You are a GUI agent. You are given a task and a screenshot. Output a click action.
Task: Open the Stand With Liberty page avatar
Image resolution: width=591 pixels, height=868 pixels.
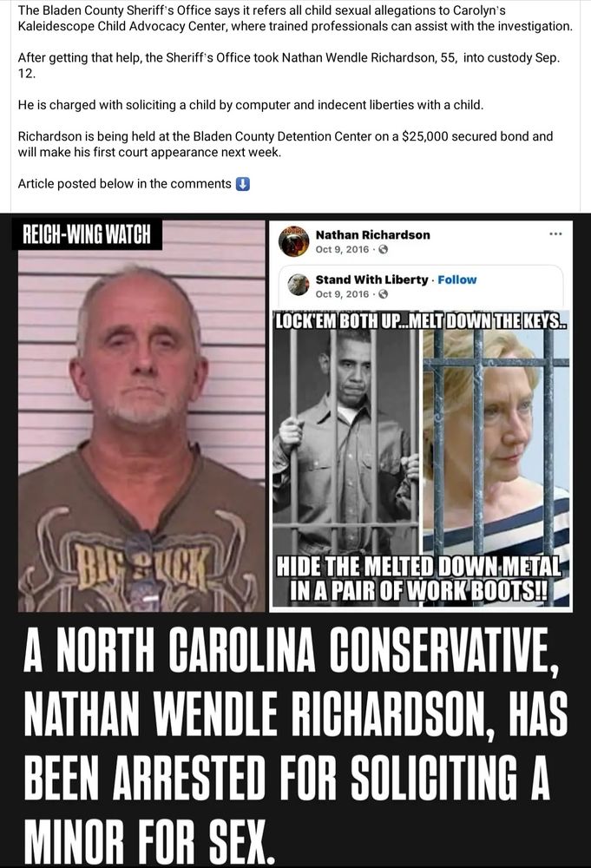pos(299,285)
